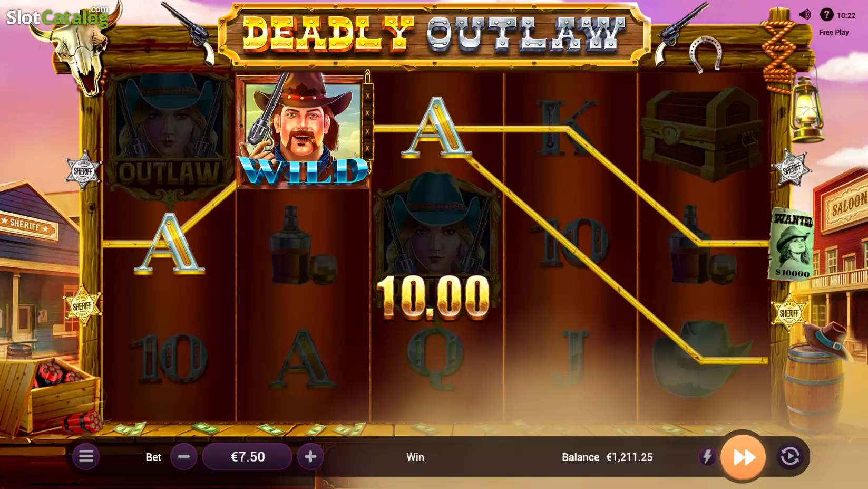
Task: Click the Wanted $10000 poster
Action: click(x=792, y=244)
